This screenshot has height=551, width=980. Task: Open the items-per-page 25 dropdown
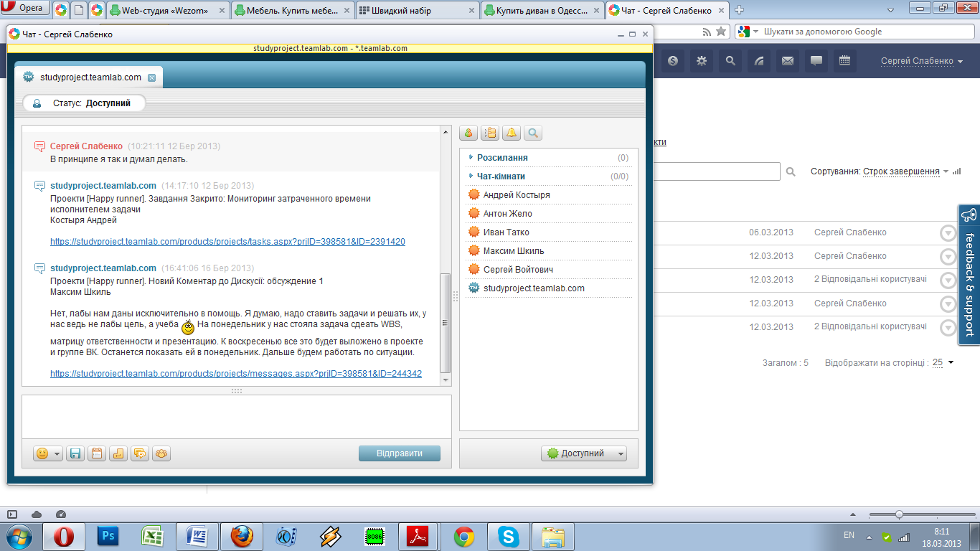(x=943, y=363)
